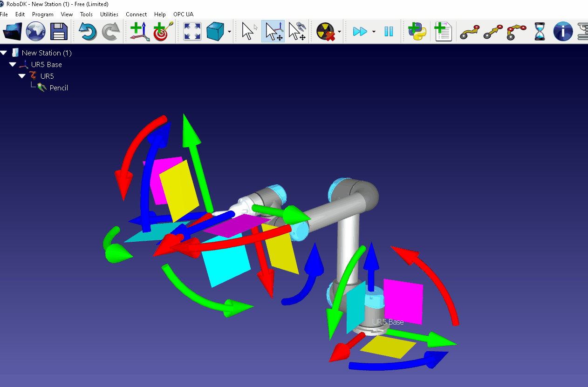Add a new reference frame
This screenshot has width=588, height=387.
tap(140, 32)
